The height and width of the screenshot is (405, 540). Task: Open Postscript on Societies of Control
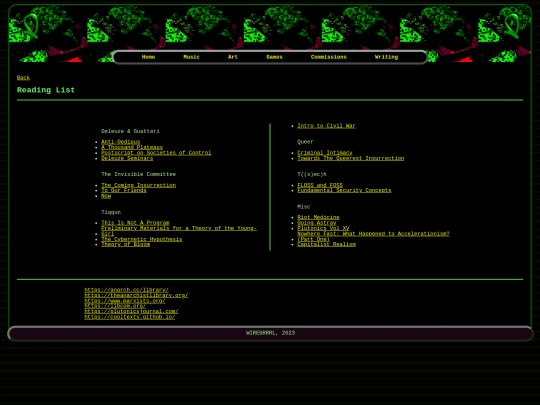coord(156,153)
